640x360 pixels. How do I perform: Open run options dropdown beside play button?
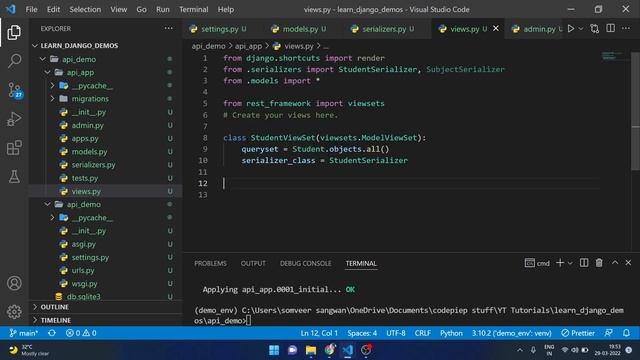coord(581,29)
